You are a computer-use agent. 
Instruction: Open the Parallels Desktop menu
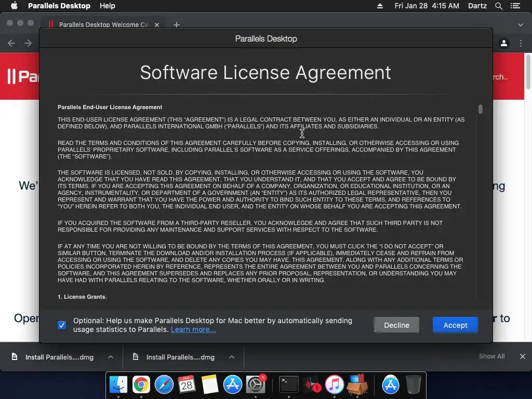pos(59,6)
